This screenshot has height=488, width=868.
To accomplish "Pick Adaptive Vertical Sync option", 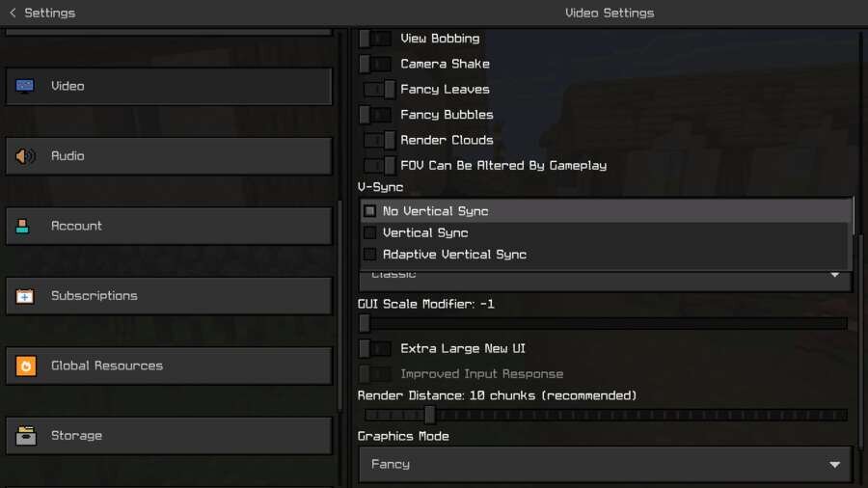I will pyautogui.click(x=454, y=255).
